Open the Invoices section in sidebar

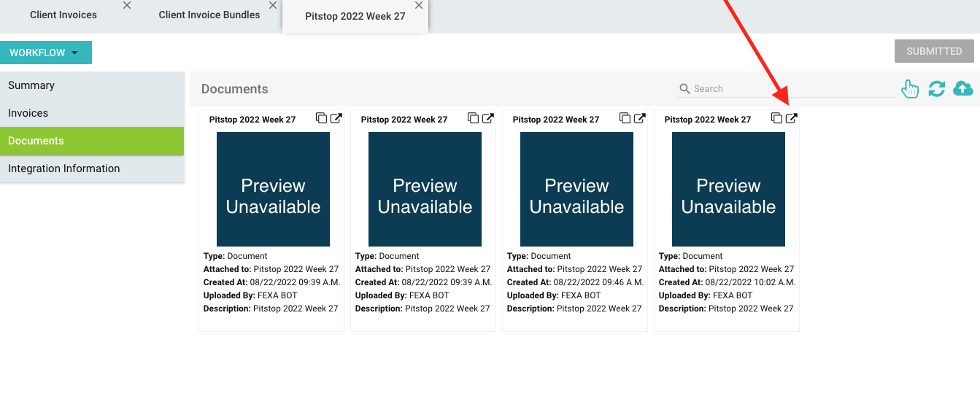click(x=28, y=113)
